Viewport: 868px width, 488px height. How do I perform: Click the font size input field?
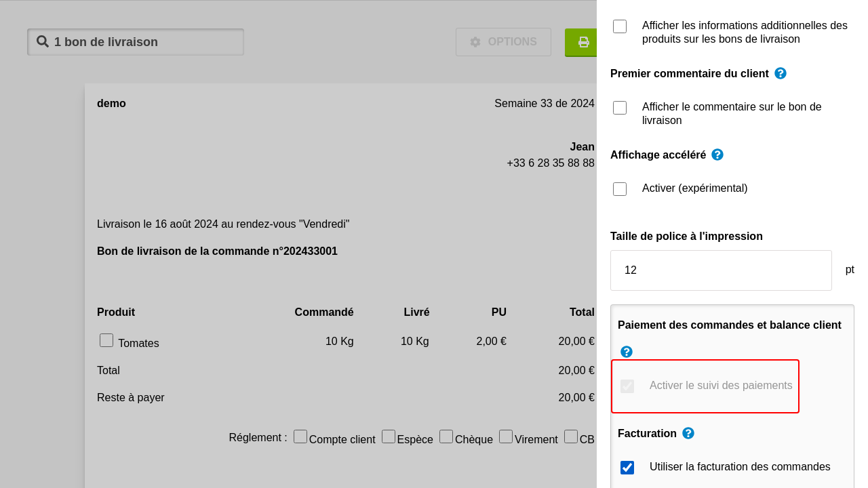tap(720, 270)
